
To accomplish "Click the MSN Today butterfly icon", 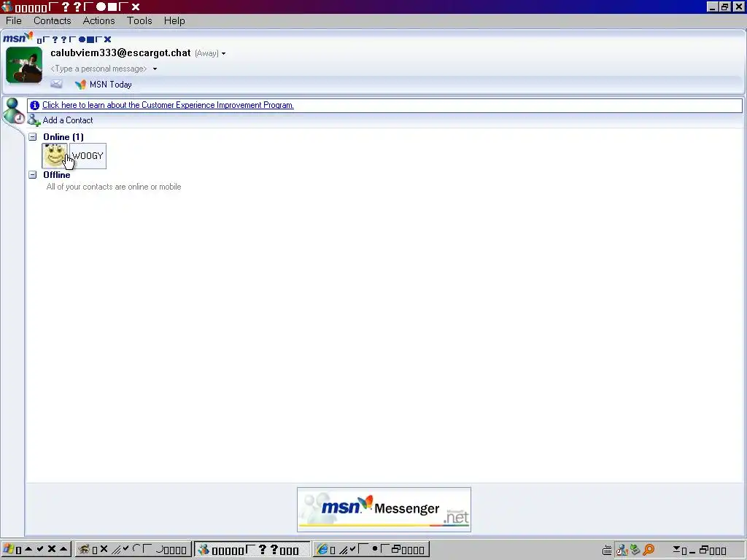I will (x=80, y=85).
